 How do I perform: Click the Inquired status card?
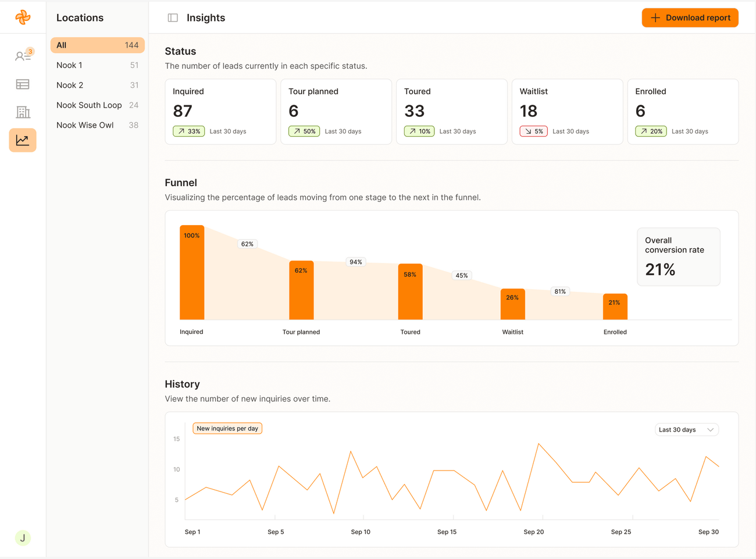point(220,112)
